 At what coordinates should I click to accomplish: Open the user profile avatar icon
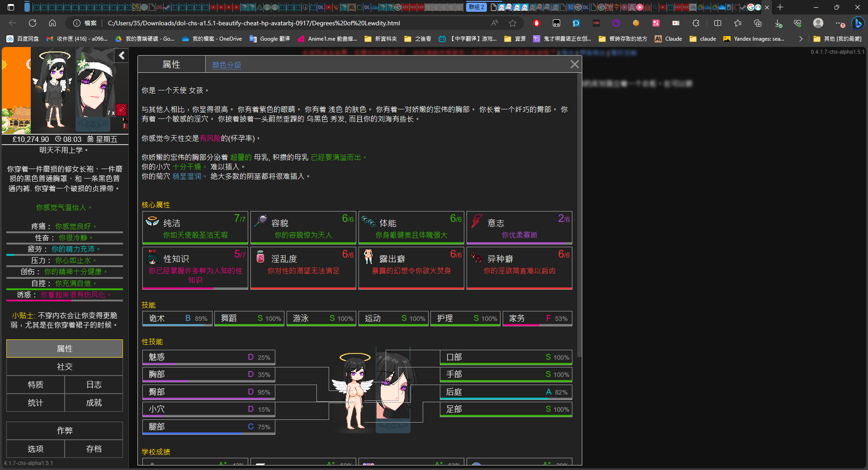pos(818,23)
